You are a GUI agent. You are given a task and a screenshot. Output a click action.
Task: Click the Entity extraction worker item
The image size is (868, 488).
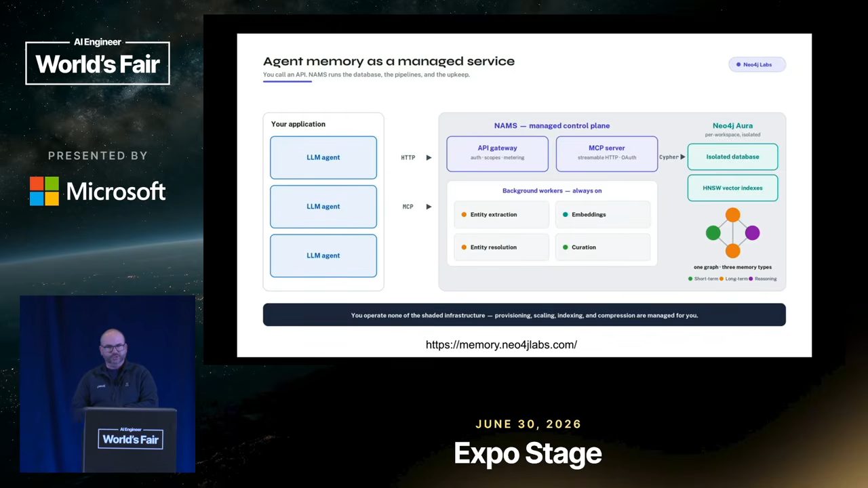pos(501,215)
